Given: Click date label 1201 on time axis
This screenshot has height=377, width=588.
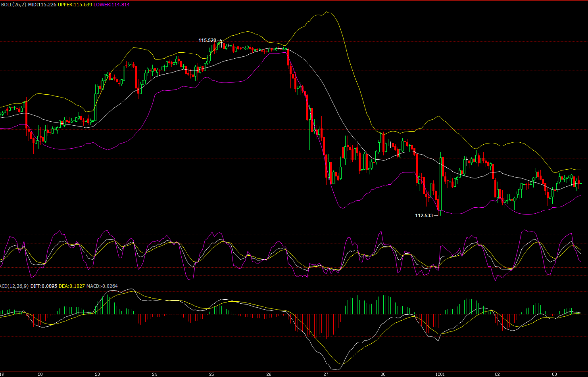Looking at the screenshot, I should pyautogui.click(x=440, y=374).
